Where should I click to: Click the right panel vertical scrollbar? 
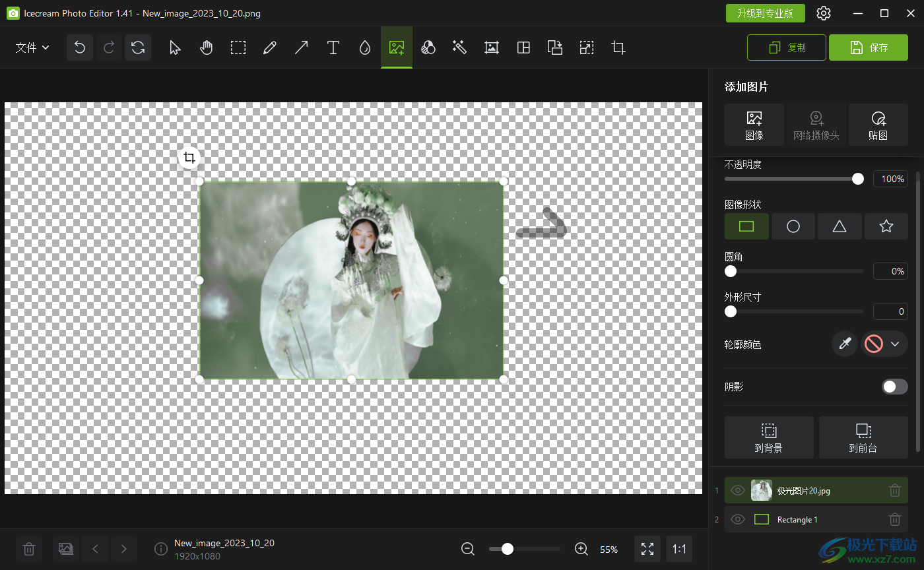(918, 313)
